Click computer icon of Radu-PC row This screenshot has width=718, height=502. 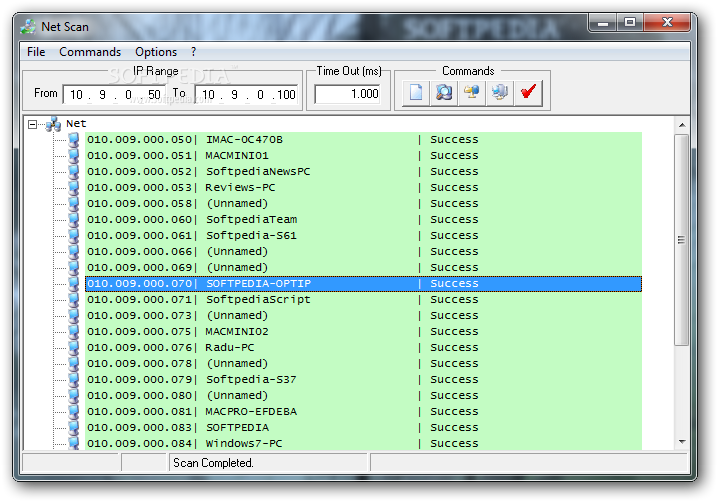[74, 348]
